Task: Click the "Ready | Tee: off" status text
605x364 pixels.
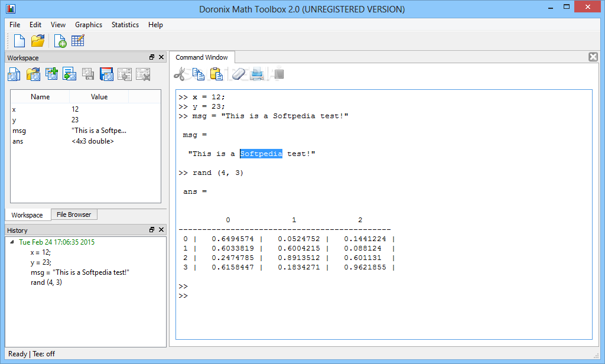Action: click(x=32, y=354)
